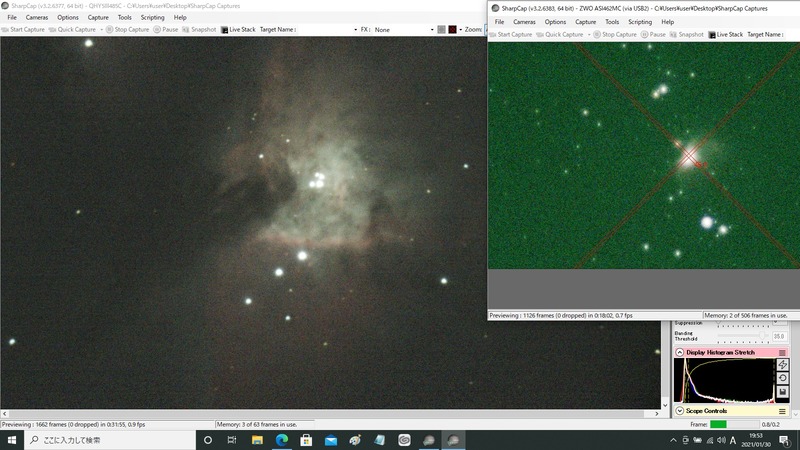Open Cortana circle icon on taskbar

tap(208, 440)
